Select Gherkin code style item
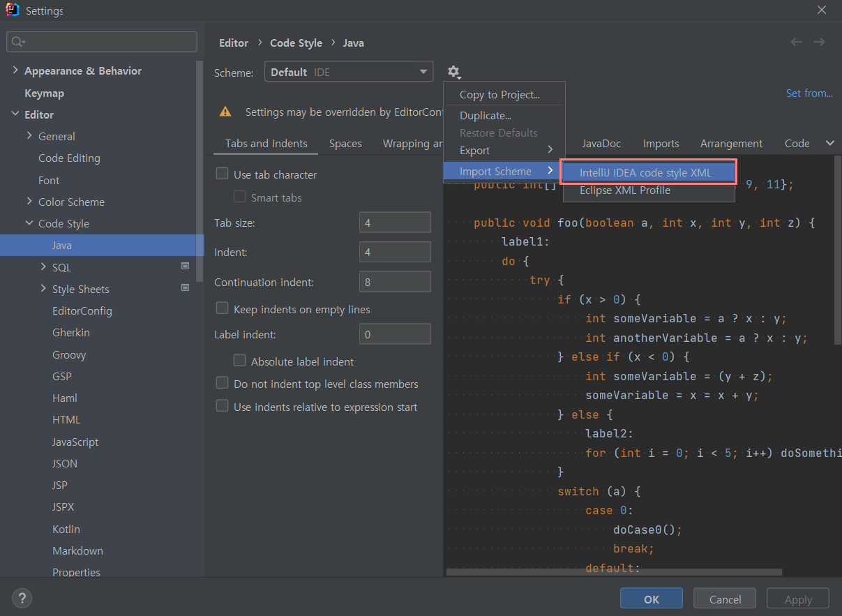Viewport: 842px width, 616px height. click(71, 332)
